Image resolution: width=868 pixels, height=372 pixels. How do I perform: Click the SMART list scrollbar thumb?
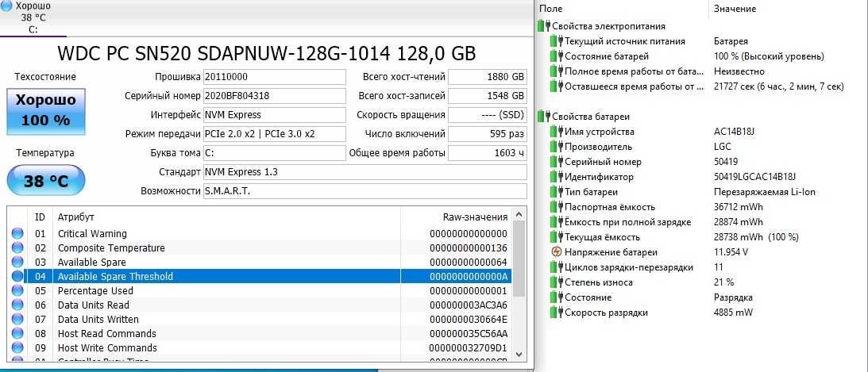[519, 258]
